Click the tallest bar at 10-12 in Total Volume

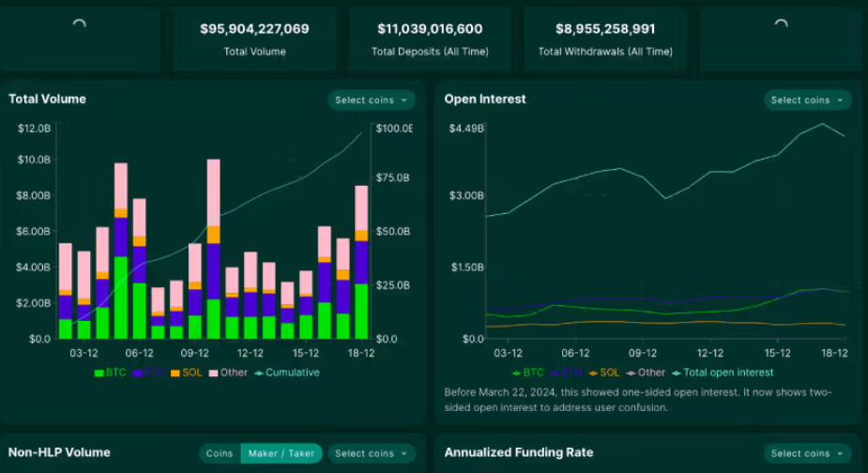click(x=214, y=249)
